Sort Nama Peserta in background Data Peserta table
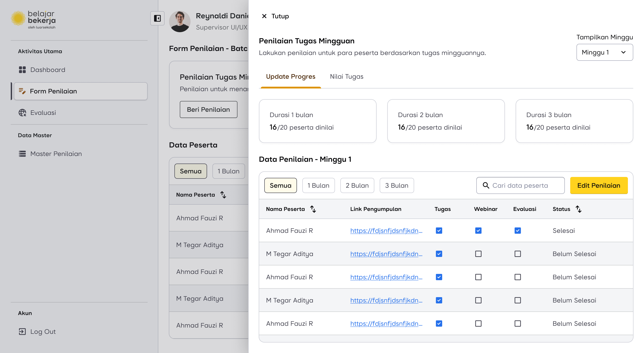Image resolution: width=644 pixels, height=353 pixels. 223,195
